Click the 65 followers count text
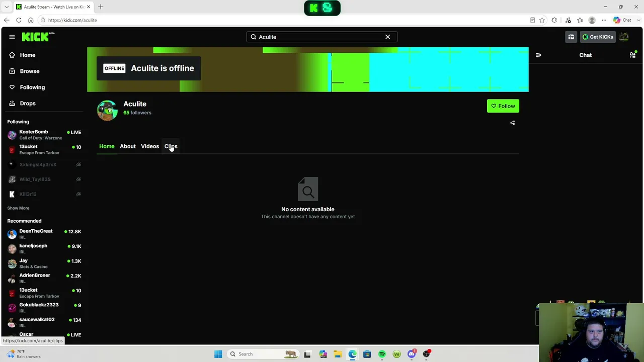This screenshot has width=644, height=362. click(137, 113)
